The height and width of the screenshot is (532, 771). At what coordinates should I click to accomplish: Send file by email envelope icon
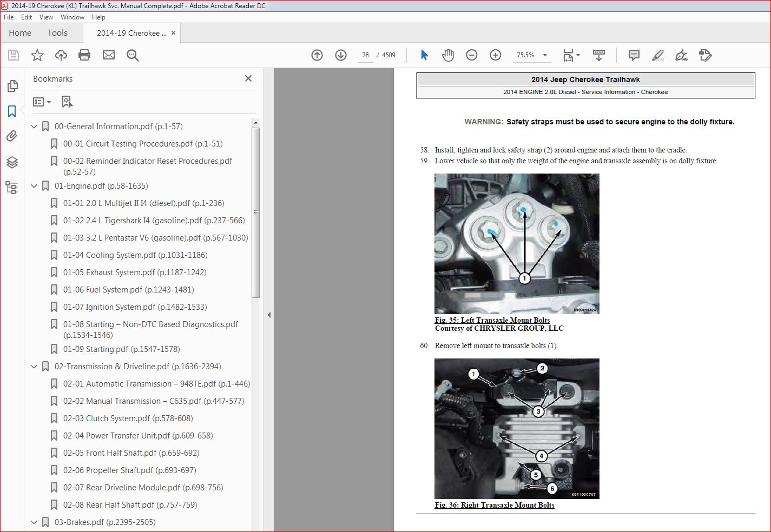109,55
